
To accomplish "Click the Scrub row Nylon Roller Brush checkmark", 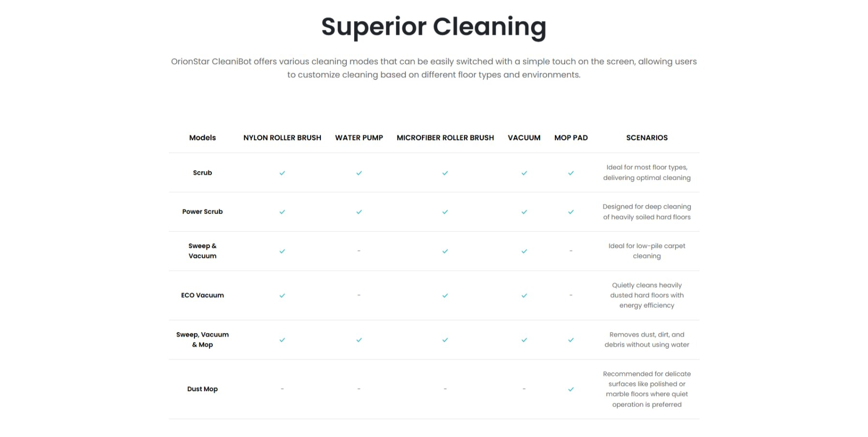I will [282, 173].
